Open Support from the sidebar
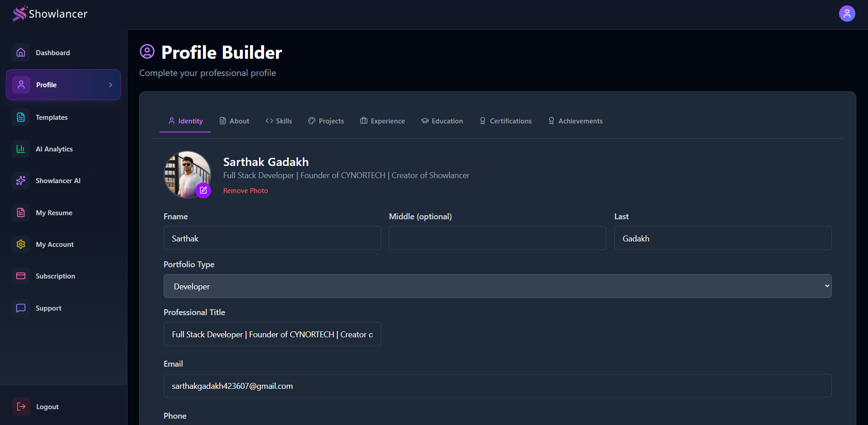868x425 pixels. point(63,308)
